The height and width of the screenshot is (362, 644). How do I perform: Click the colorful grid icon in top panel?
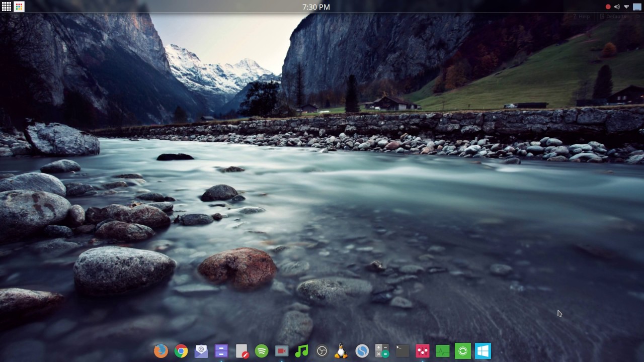tap(19, 7)
